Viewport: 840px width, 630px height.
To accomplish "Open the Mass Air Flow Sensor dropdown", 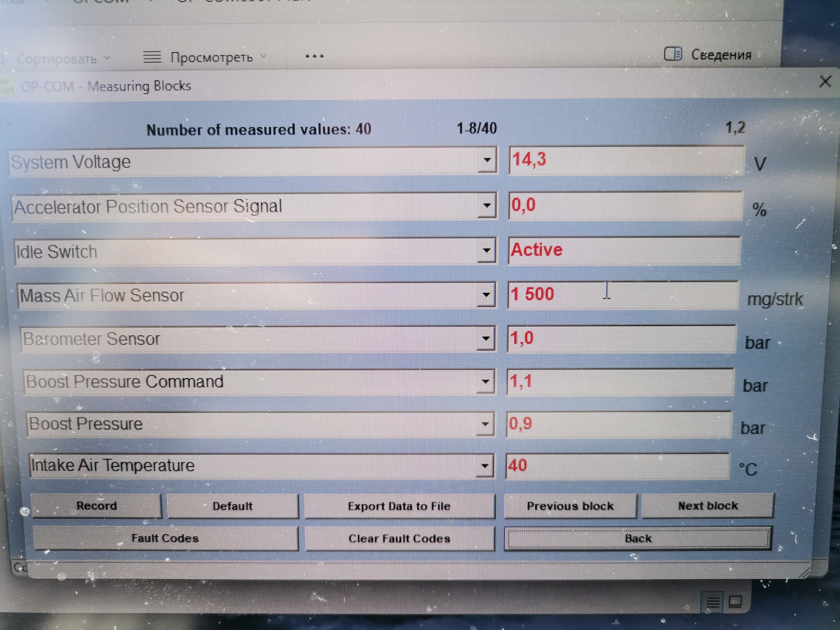I will point(486,295).
